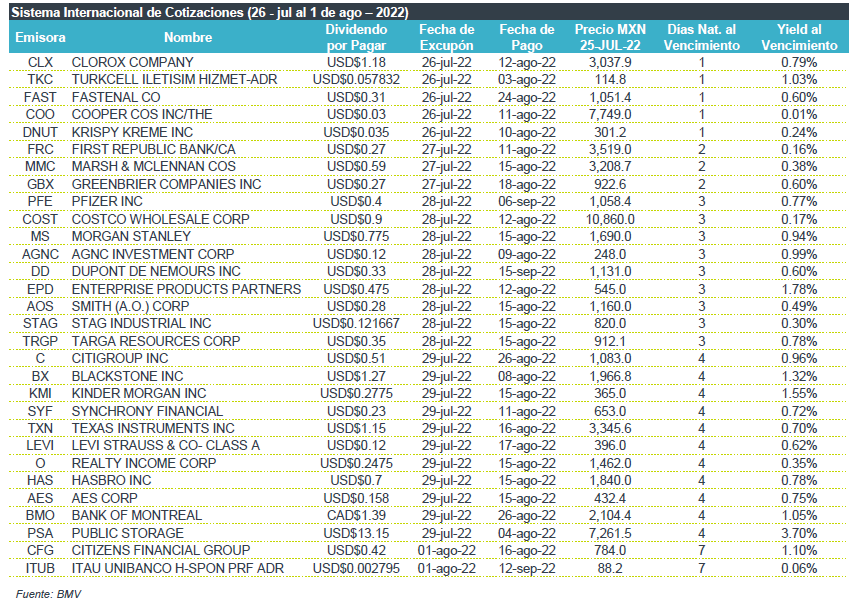
Task: Click ex-coupon date 01-ago-22 for CFG
Action: click(447, 550)
